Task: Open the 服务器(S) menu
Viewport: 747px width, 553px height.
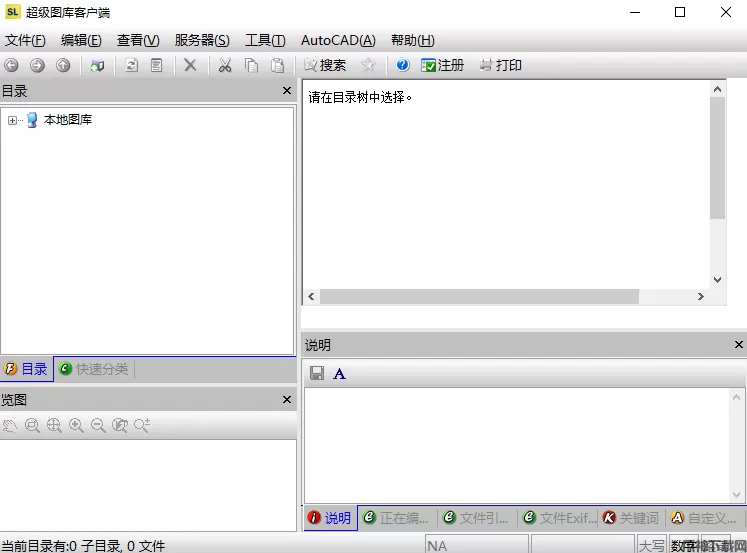Action: (x=202, y=40)
